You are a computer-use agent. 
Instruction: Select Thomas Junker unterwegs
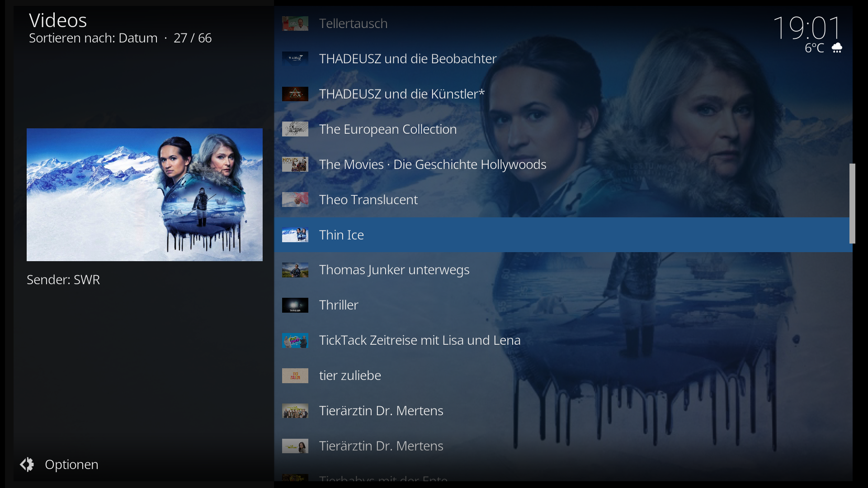563,270
